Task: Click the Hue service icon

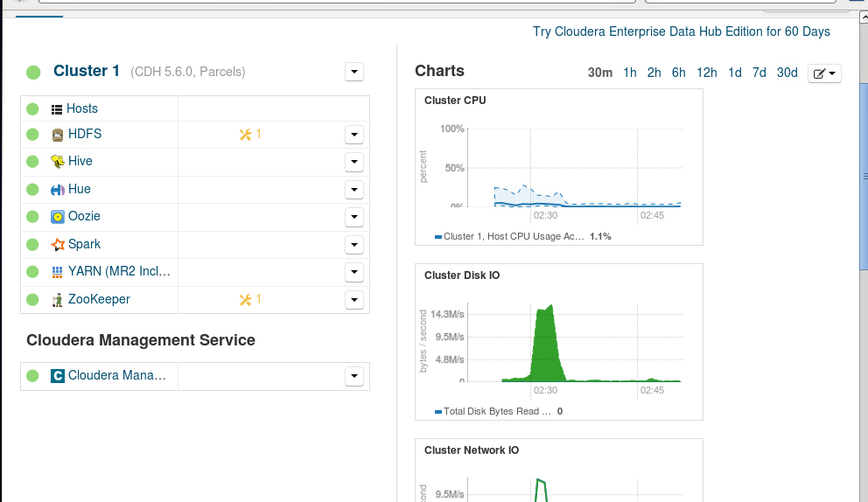Action: (58, 190)
